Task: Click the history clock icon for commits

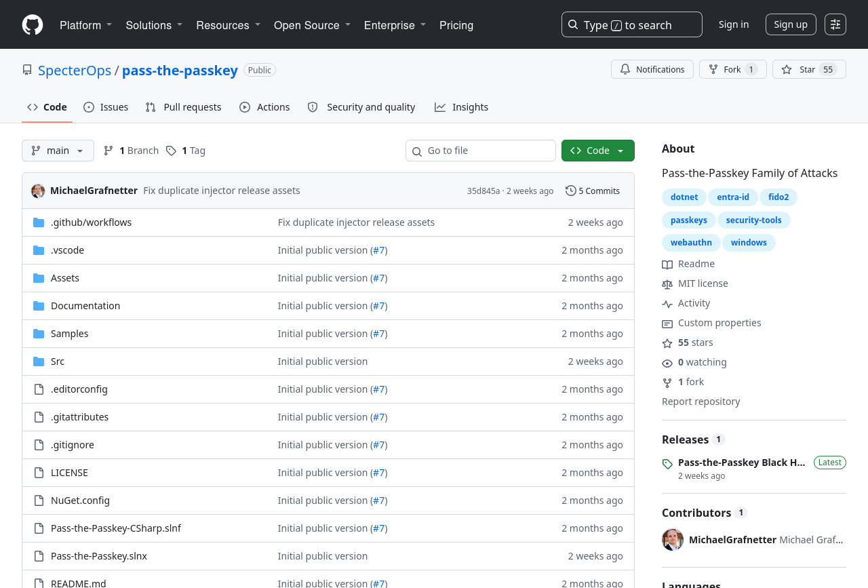Action: 571,191
